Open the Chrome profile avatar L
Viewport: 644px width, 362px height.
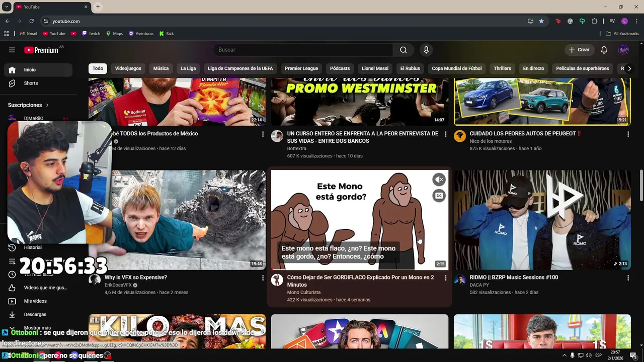[624, 21]
